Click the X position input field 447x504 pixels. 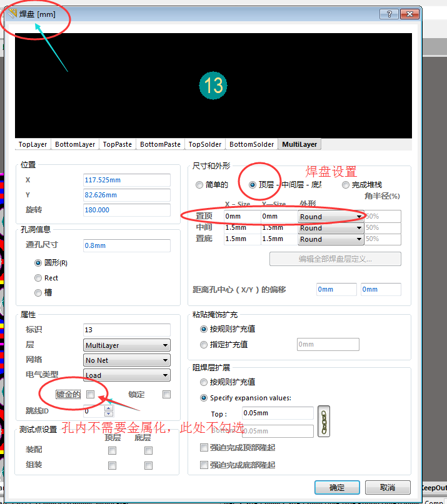coord(126,180)
